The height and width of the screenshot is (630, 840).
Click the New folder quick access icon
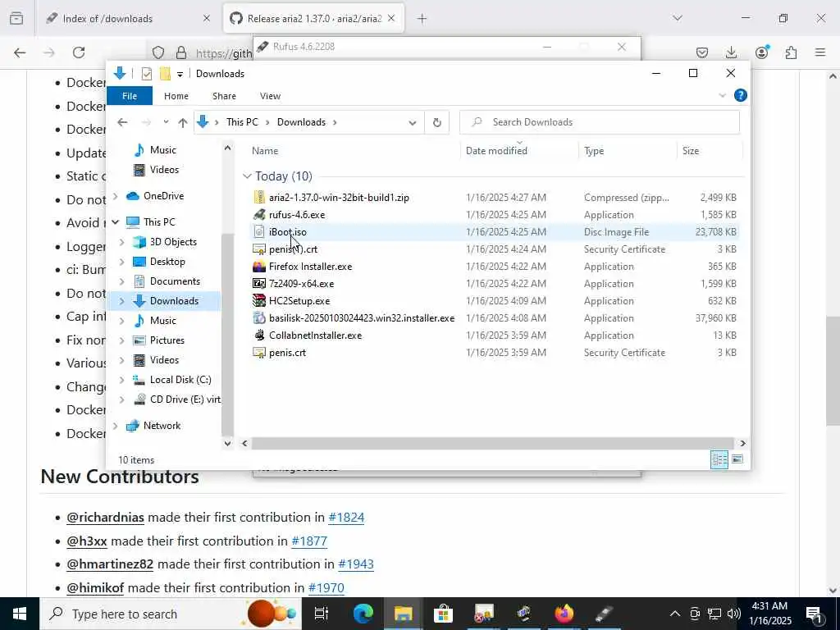166,73
